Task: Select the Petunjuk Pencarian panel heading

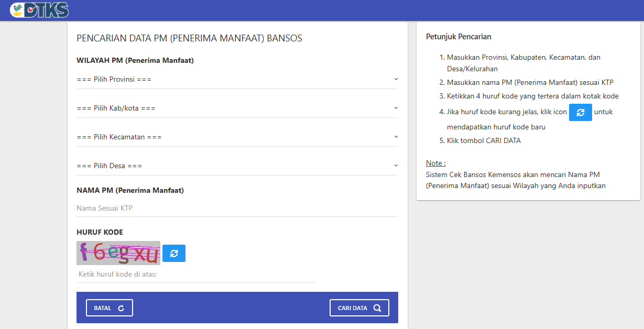Action: pos(459,37)
